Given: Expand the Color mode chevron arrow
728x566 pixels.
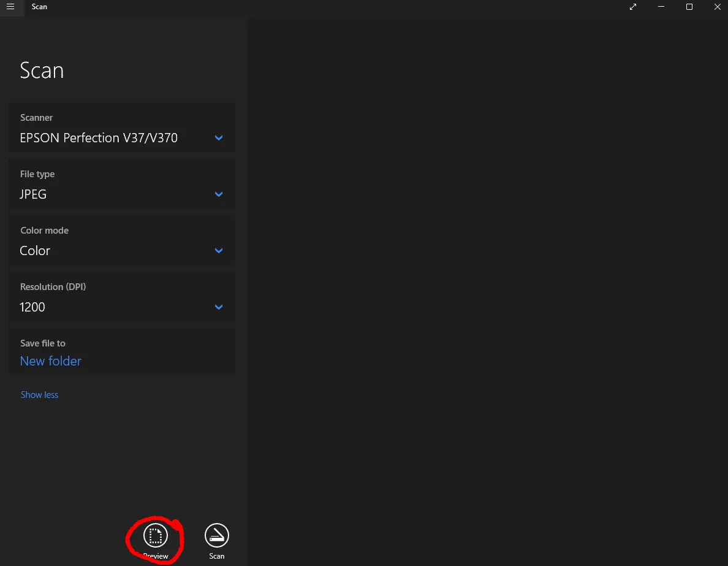Looking at the screenshot, I should 219,251.
